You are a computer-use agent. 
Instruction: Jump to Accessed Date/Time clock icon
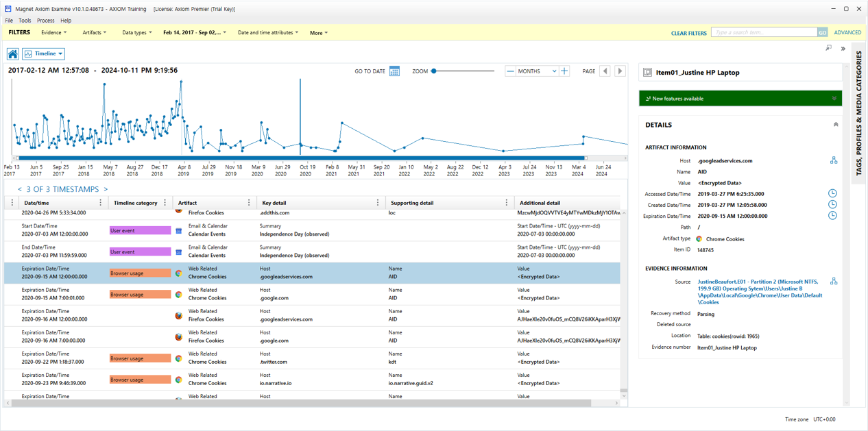tap(832, 194)
